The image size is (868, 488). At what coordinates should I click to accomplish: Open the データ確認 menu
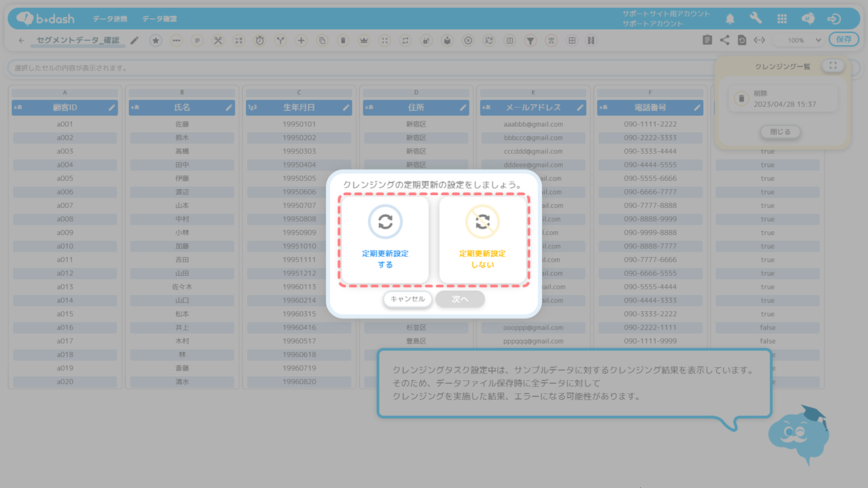tap(159, 19)
